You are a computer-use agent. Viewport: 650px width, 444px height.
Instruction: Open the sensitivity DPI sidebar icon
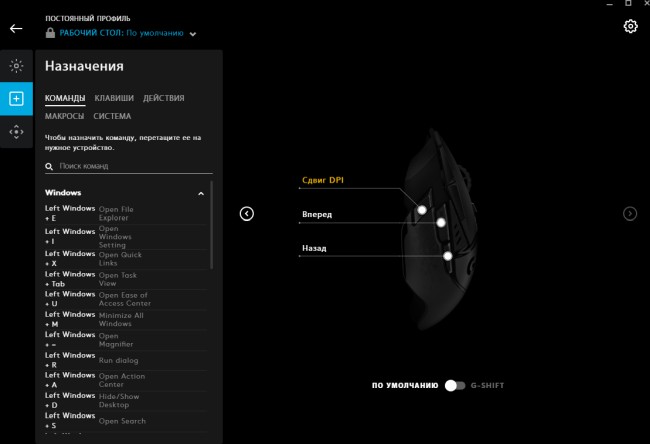16,131
